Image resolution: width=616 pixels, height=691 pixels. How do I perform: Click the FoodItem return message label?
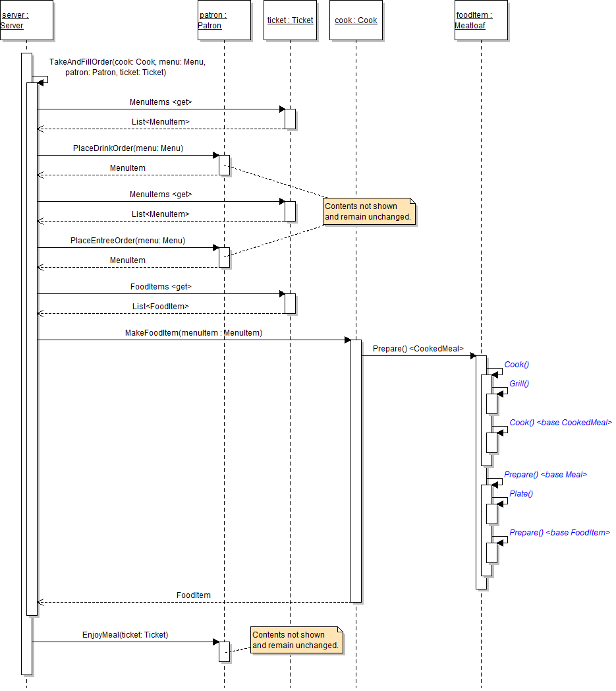pyautogui.click(x=194, y=595)
